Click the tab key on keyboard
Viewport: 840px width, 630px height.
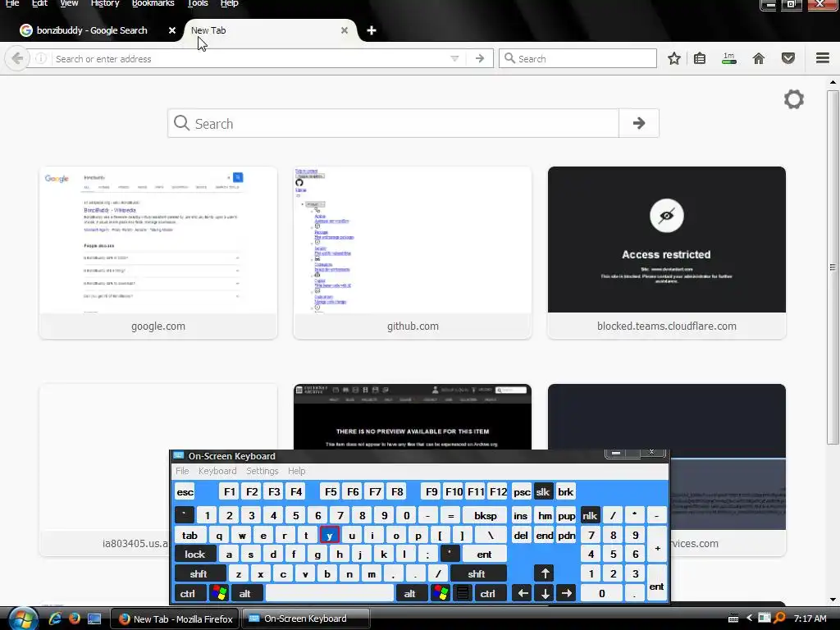189,535
